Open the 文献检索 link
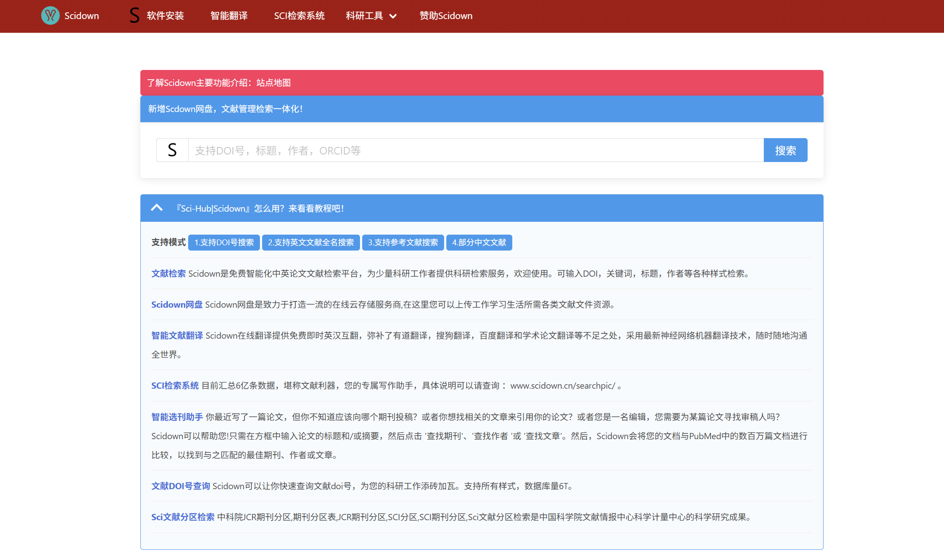This screenshot has width=944, height=560. (168, 274)
